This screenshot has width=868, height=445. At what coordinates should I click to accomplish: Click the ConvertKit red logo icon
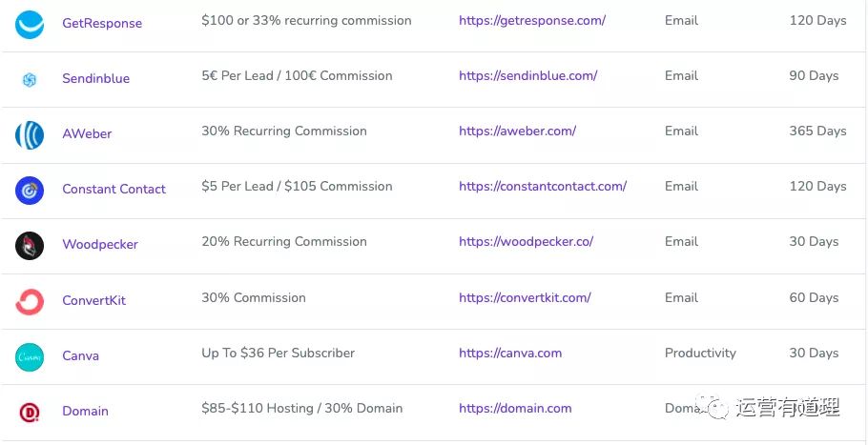(x=30, y=302)
